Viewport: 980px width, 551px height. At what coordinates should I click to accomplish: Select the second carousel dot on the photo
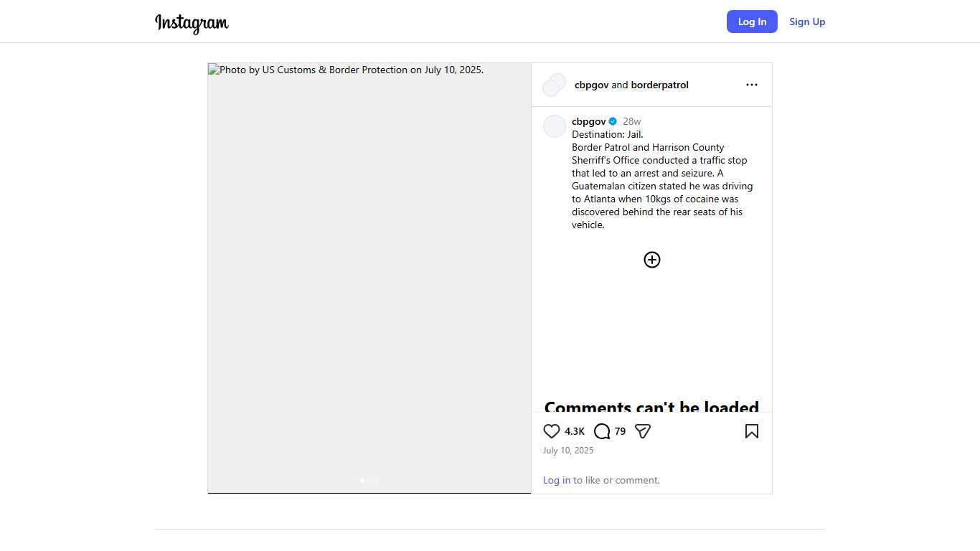click(369, 481)
